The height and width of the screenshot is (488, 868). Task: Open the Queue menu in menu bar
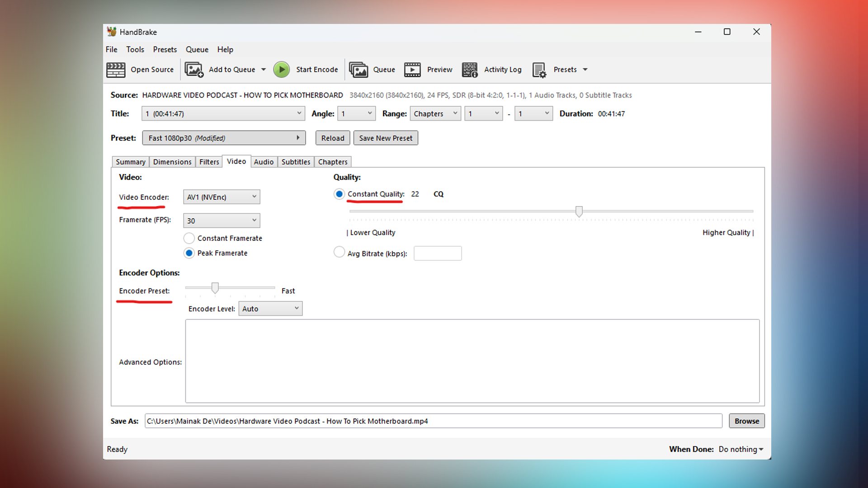pos(197,49)
